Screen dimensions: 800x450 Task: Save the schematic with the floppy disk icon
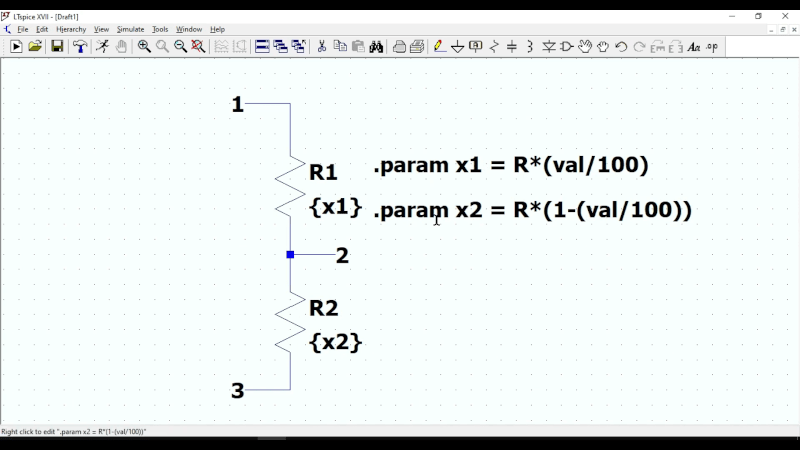57,47
